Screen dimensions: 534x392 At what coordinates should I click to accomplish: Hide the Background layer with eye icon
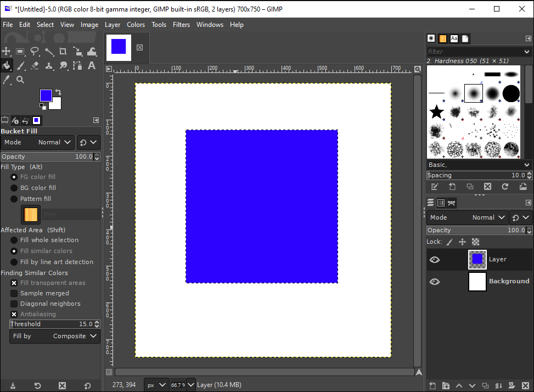click(x=435, y=282)
